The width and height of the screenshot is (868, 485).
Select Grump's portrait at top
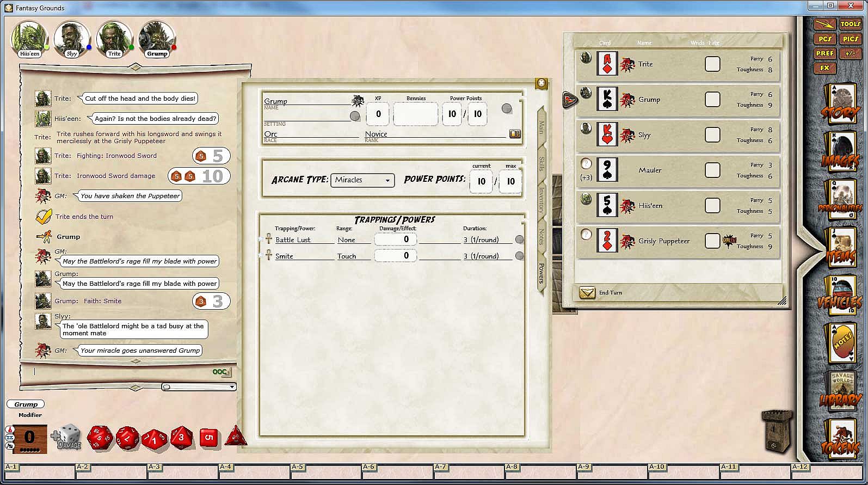157,39
